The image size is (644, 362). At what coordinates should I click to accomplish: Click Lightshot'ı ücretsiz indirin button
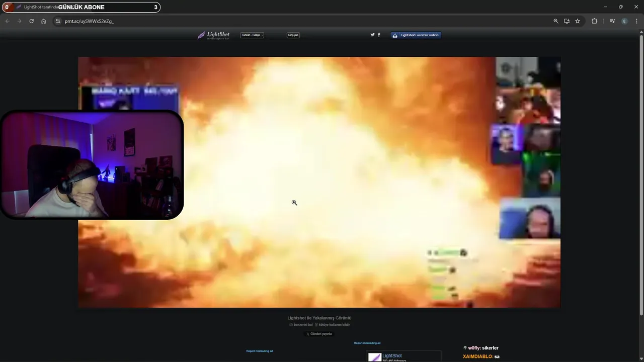tap(416, 35)
